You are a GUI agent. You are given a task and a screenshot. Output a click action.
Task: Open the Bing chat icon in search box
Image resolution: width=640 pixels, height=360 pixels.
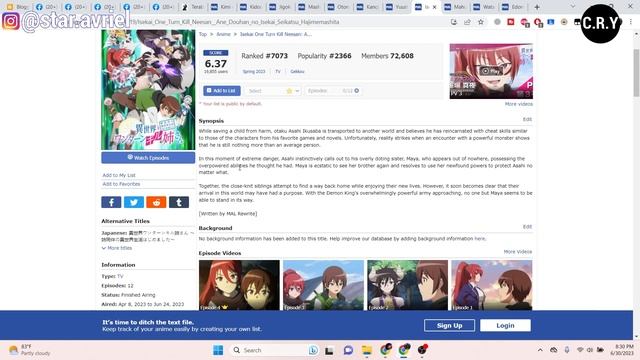point(313,350)
